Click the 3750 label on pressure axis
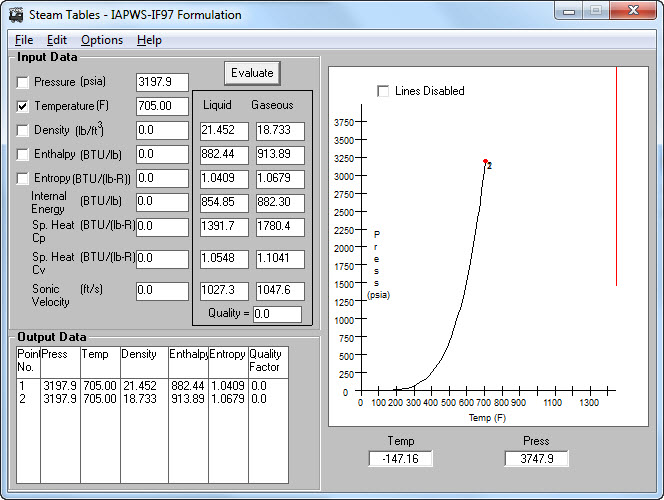The height and width of the screenshot is (500, 664). pos(343,122)
